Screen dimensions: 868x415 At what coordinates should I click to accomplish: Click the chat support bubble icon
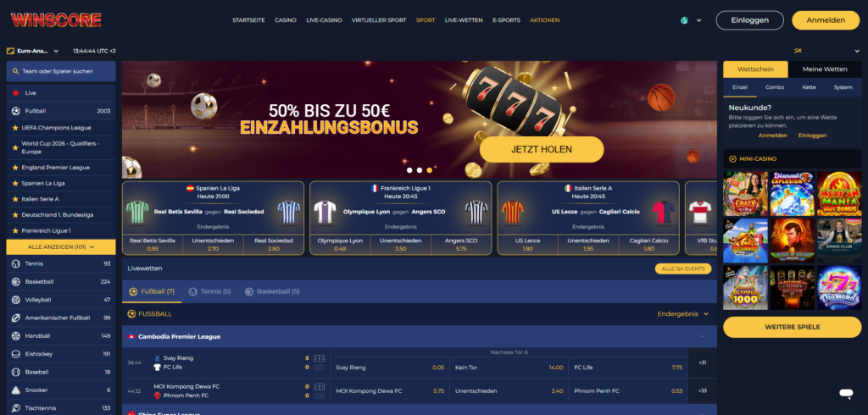click(846, 394)
